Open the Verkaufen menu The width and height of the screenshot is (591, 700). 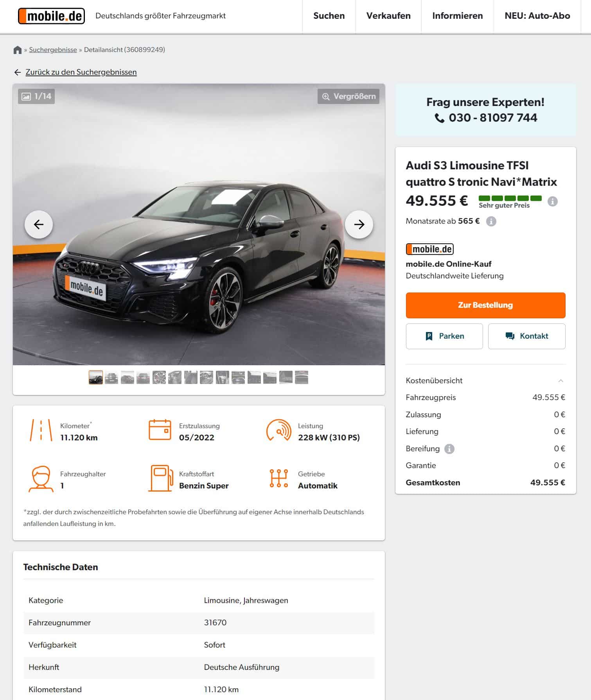pyautogui.click(x=388, y=16)
